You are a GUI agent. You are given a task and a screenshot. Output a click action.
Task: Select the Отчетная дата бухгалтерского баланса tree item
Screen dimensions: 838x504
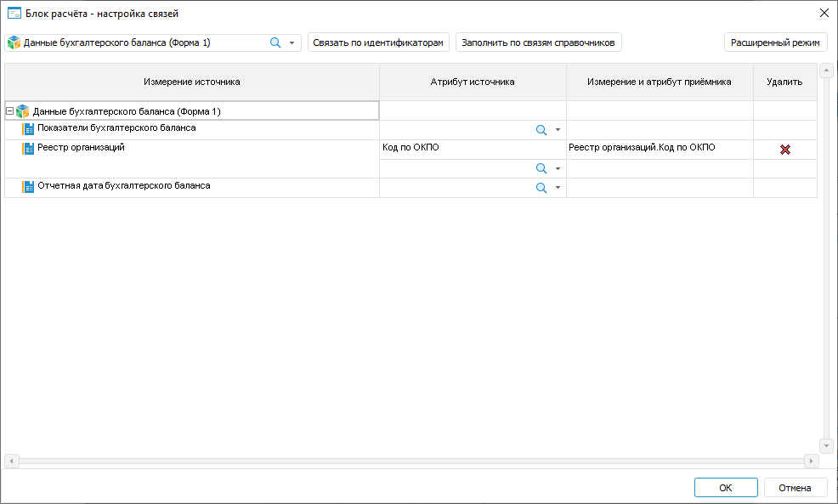[124, 185]
